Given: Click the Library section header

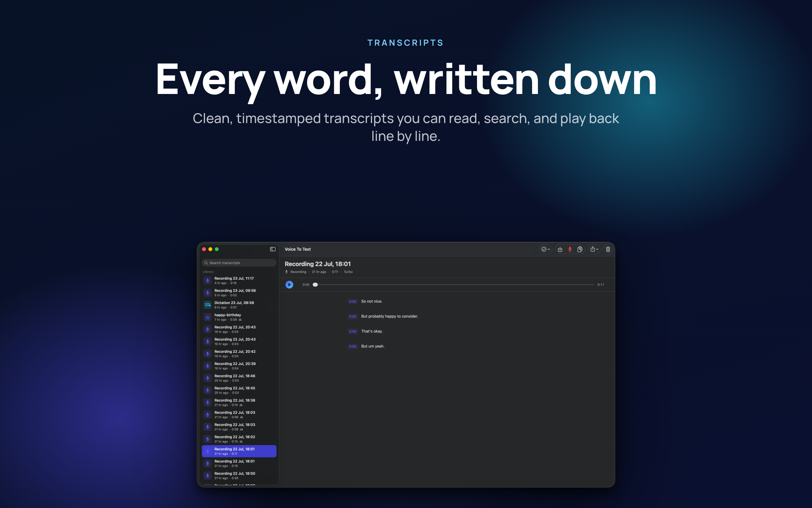Looking at the screenshot, I should point(208,272).
